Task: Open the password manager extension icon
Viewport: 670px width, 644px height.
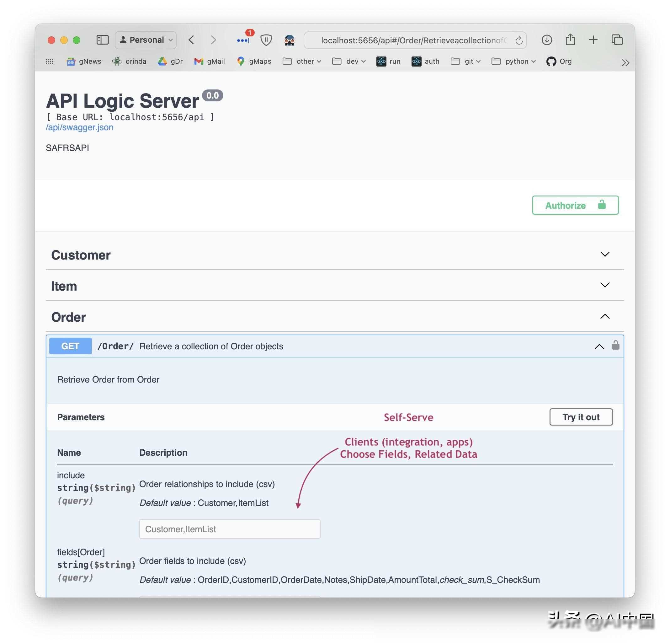Action: (243, 40)
